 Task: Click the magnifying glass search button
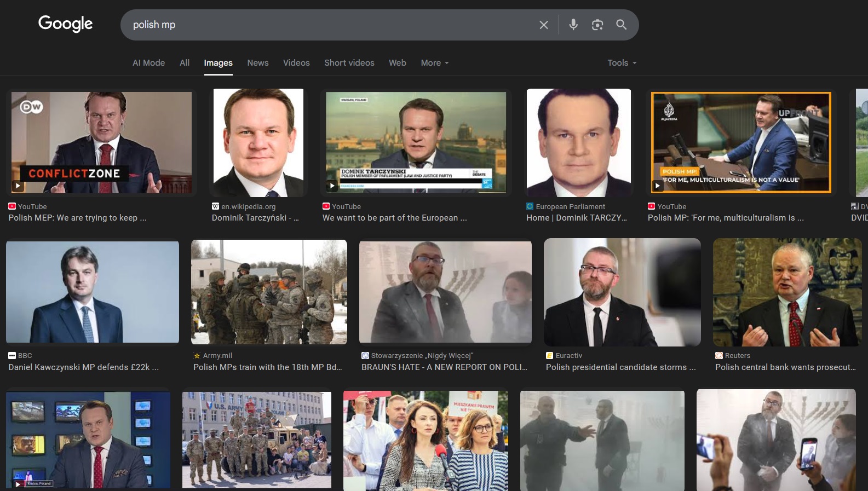coord(622,25)
